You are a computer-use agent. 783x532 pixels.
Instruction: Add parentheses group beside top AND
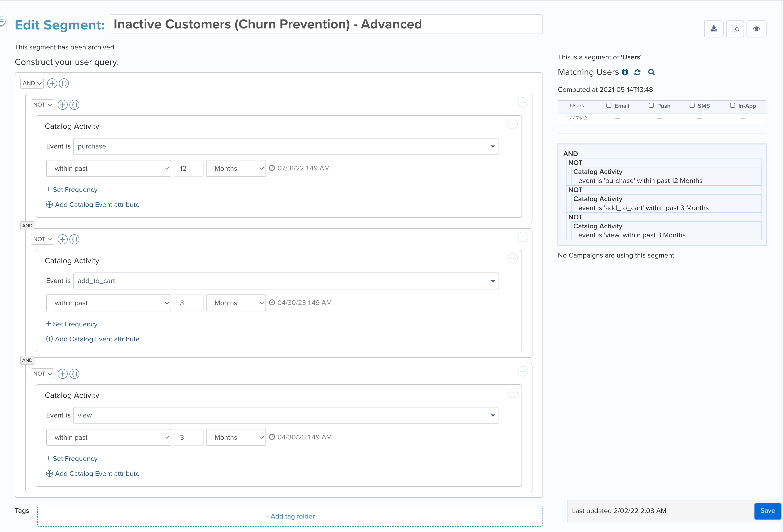pos(64,83)
